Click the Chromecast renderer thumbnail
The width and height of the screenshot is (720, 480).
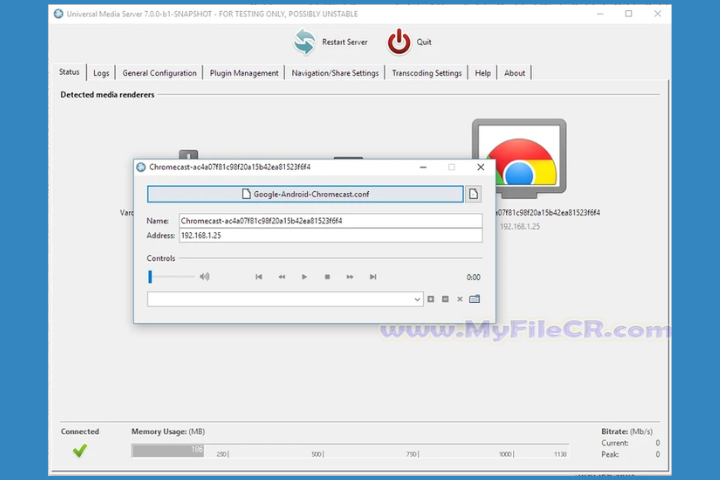click(519, 158)
